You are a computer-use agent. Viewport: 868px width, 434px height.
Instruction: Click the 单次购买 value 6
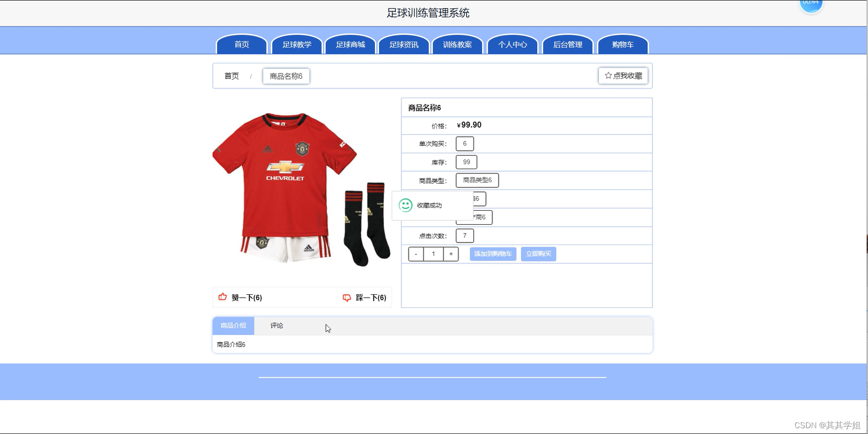click(x=465, y=144)
